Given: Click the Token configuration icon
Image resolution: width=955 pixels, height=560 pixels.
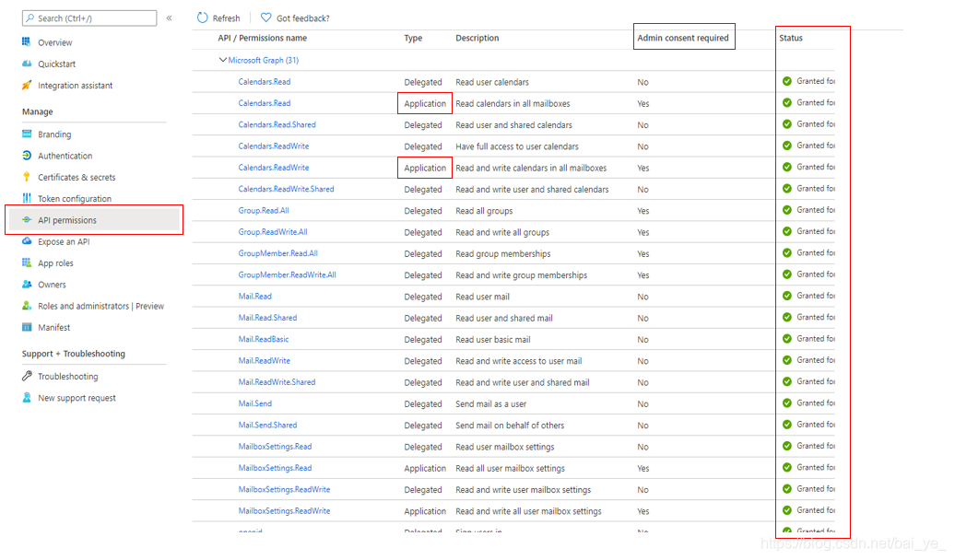Looking at the screenshot, I should 26,198.
